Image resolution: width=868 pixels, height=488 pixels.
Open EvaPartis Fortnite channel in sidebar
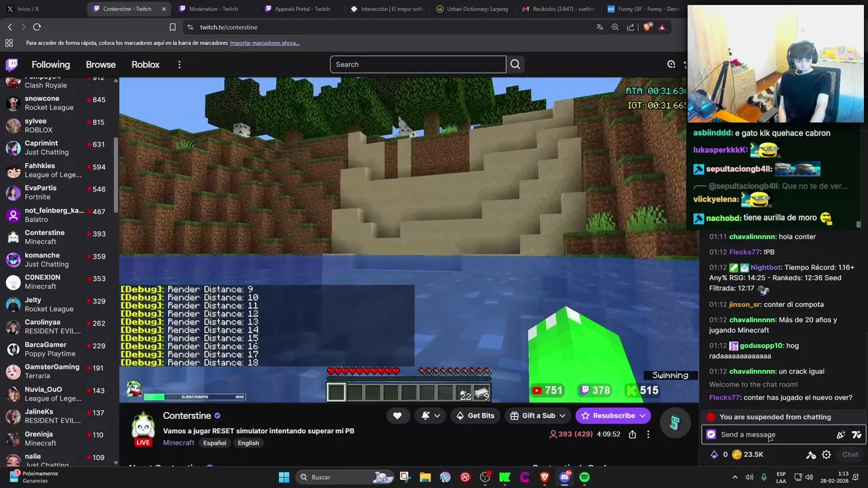pyautogui.click(x=60, y=192)
